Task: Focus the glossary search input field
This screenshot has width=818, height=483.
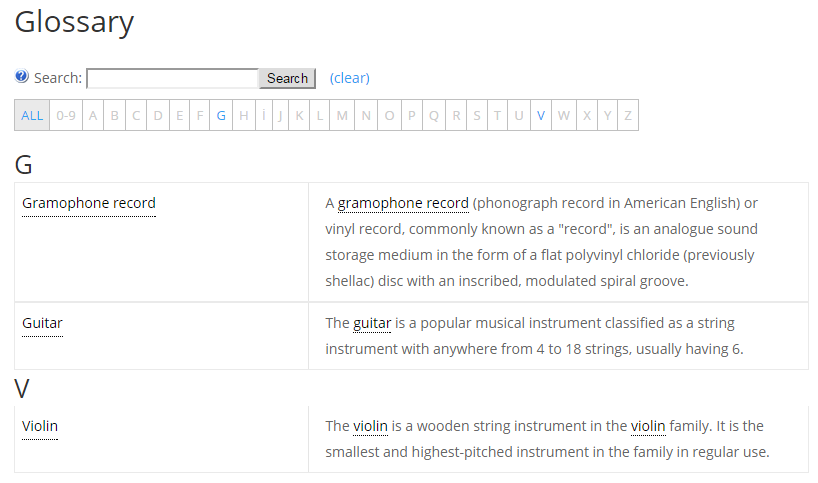Action: [173, 78]
